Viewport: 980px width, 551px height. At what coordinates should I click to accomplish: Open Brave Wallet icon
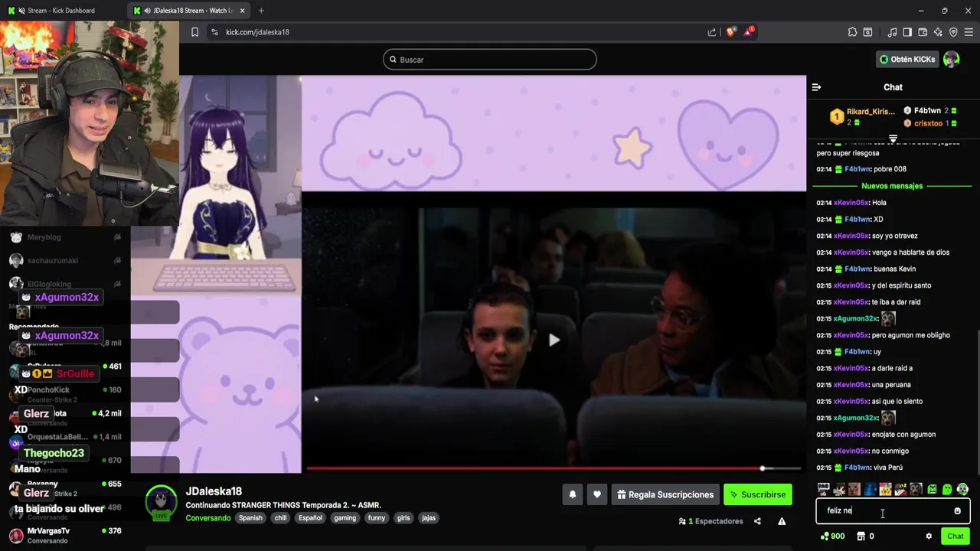(923, 32)
